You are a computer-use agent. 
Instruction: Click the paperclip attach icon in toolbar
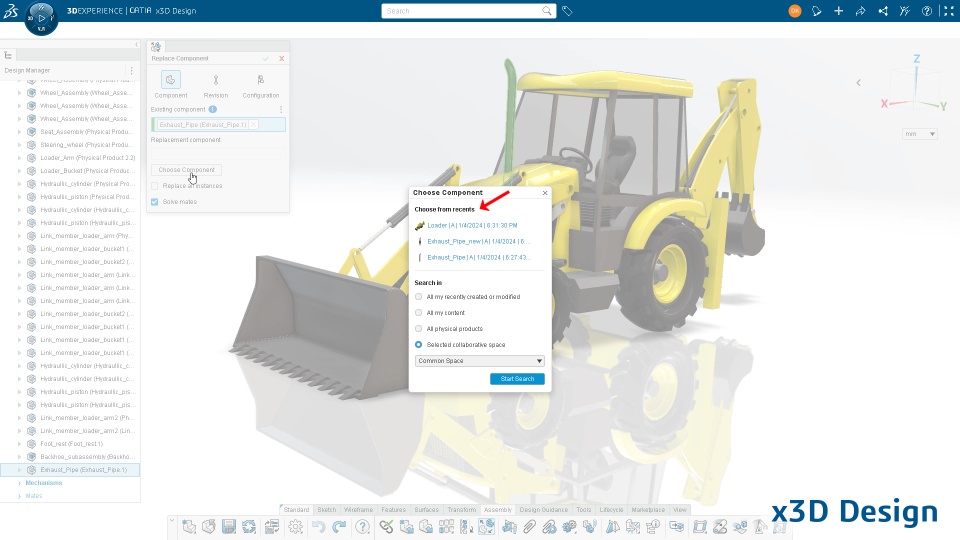[529, 527]
